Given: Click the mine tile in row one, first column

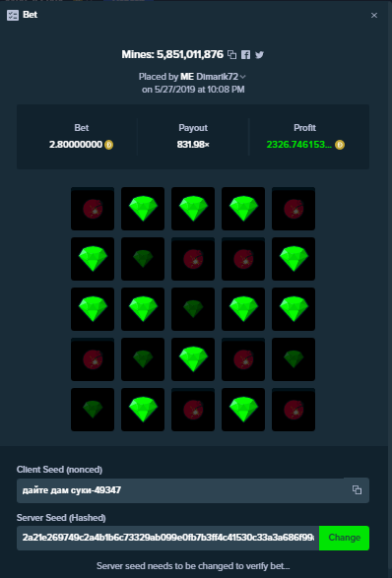Looking at the screenshot, I should 93,209.
